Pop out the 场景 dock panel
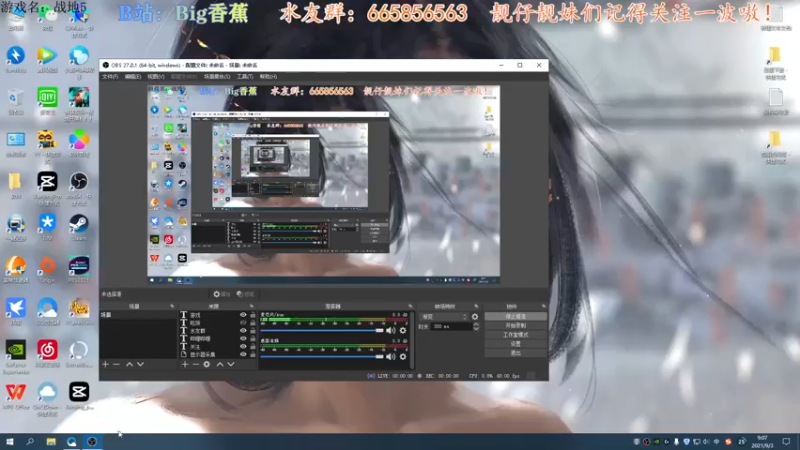 coord(172,306)
